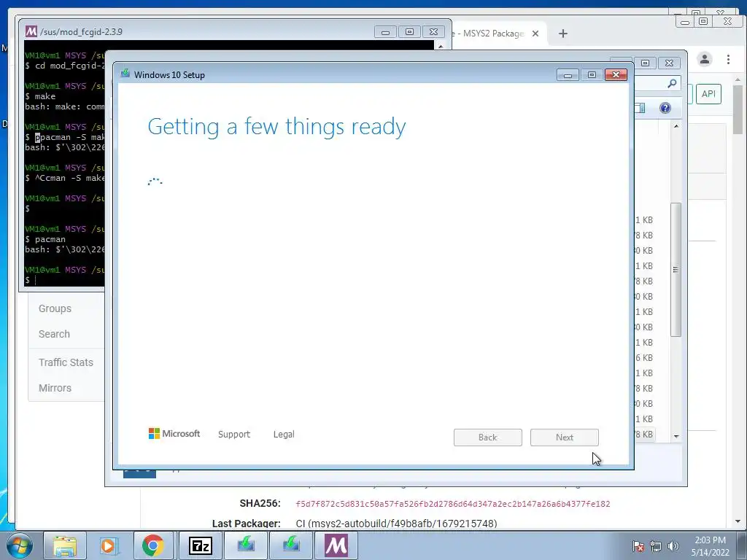Click Back in Windows 10 Setup
This screenshot has width=747, height=560.
(488, 437)
